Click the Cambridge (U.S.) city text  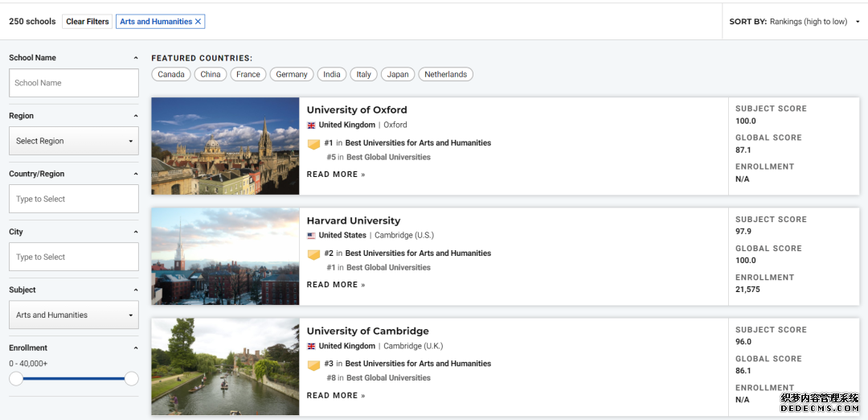404,236
